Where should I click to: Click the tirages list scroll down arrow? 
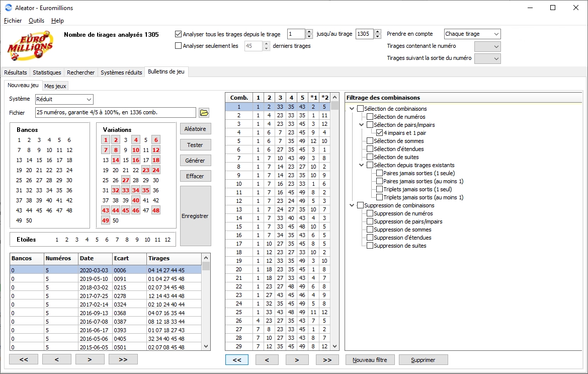tap(206, 346)
